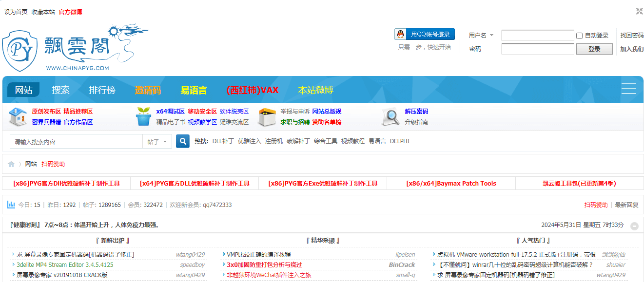Toggle the fullscreen icon at top right
The width and height of the screenshot is (644, 282).
pos(639,11)
